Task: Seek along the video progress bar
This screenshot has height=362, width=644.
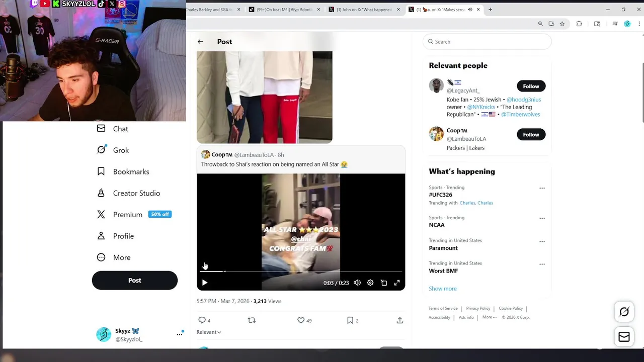Action: tap(301, 271)
